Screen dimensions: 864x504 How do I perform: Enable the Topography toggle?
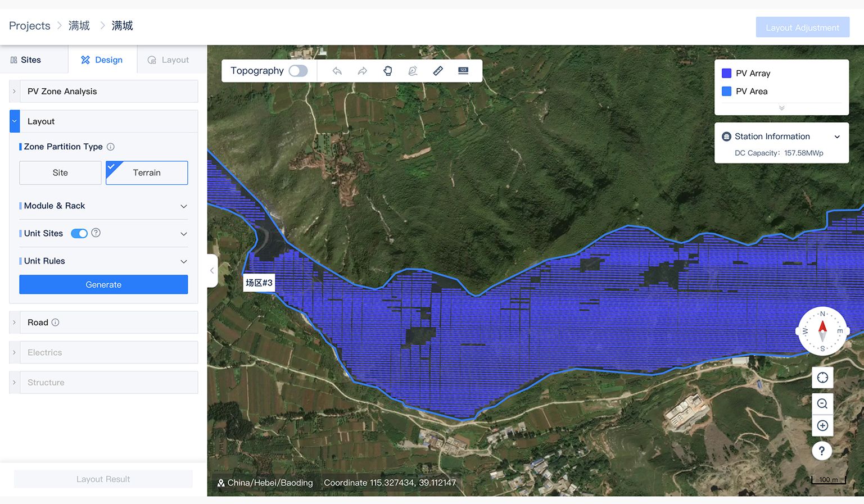(298, 71)
